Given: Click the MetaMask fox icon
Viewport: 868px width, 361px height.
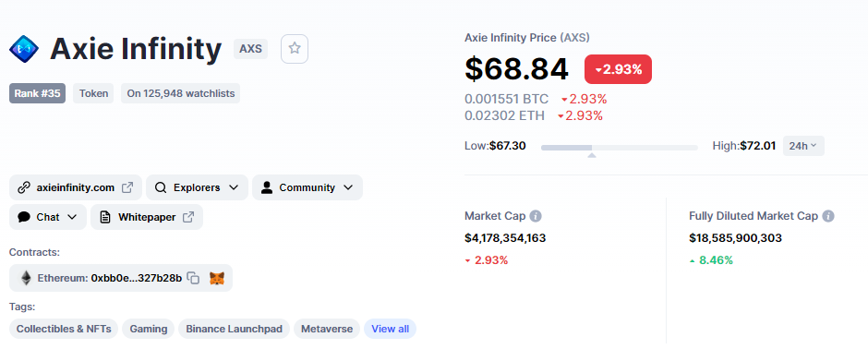Looking at the screenshot, I should click(217, 278).
